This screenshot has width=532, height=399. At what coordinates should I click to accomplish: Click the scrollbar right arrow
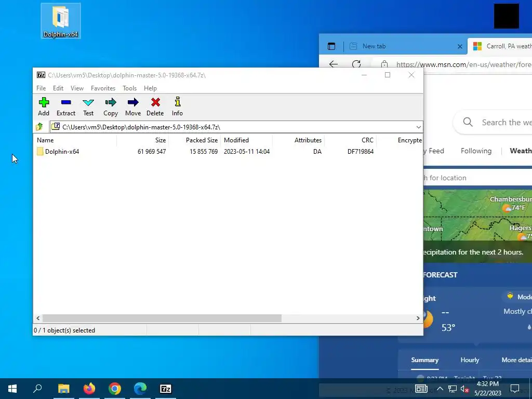418,318
